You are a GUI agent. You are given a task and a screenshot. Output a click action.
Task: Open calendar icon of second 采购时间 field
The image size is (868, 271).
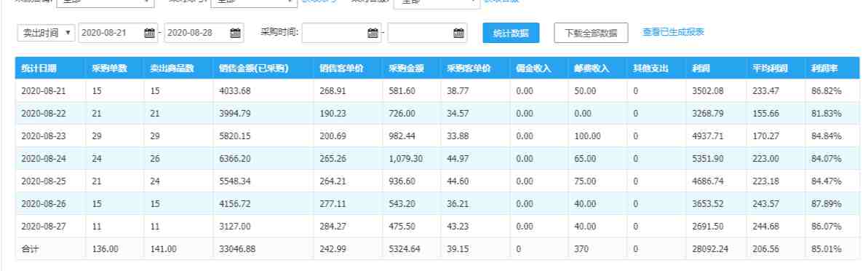458,33
